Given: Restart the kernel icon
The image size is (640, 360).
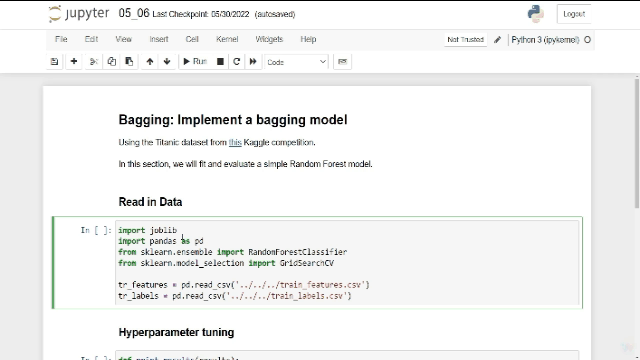Looking at the screenshot, I should [236, 62].
